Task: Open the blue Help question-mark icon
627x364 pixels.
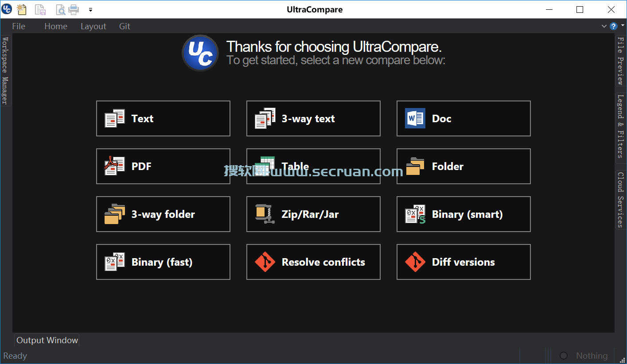Action: [x=613, y=26]
